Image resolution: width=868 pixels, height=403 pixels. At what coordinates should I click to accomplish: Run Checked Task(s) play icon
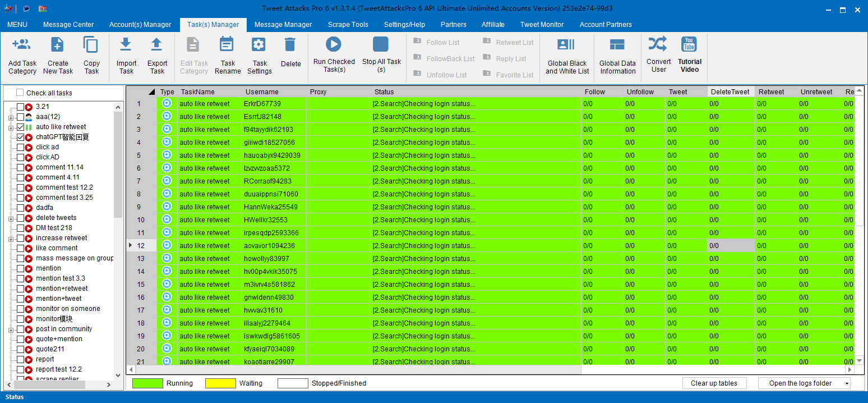point(334,44)
